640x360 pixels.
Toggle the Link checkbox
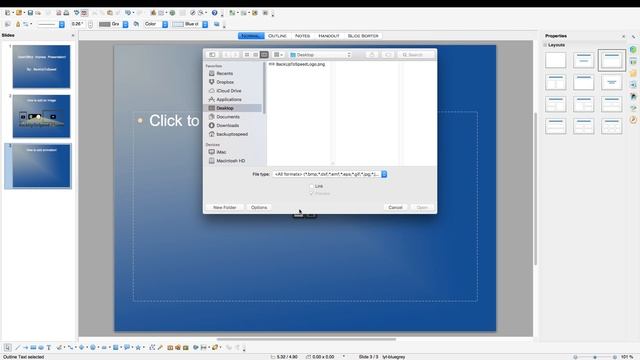(x=311, y=186)
